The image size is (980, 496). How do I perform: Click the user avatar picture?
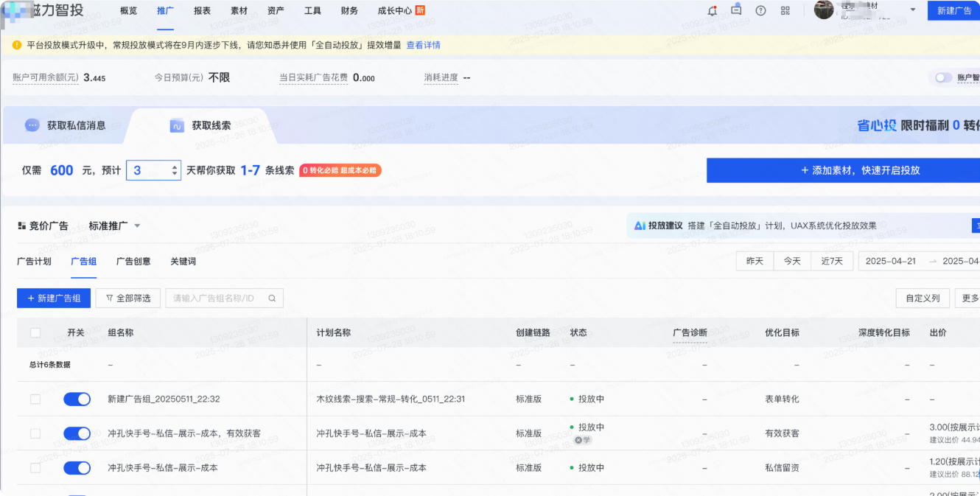[x=824, y=10]
